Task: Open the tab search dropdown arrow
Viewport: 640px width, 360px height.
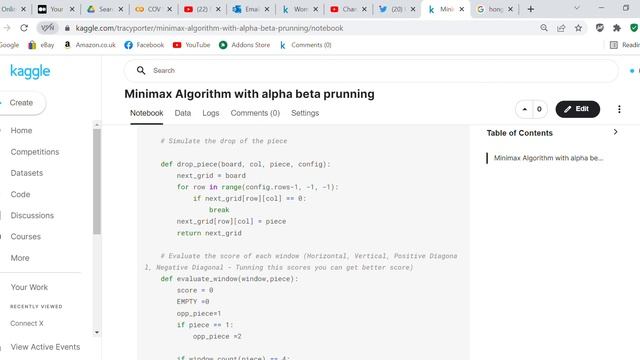Action: click(x=577, y=8)
